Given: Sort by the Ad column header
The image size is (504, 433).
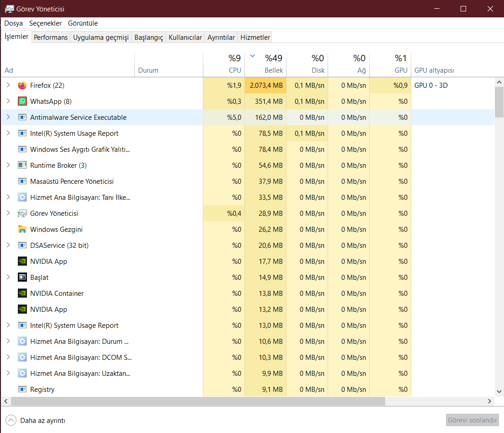Looking at the screenshot, I should 68,64.
